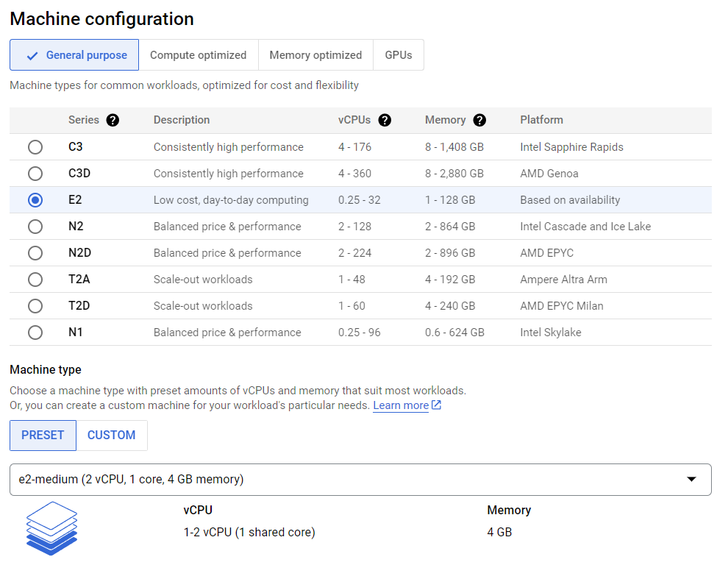Open the e2-medium machine type dropdown

360,480
